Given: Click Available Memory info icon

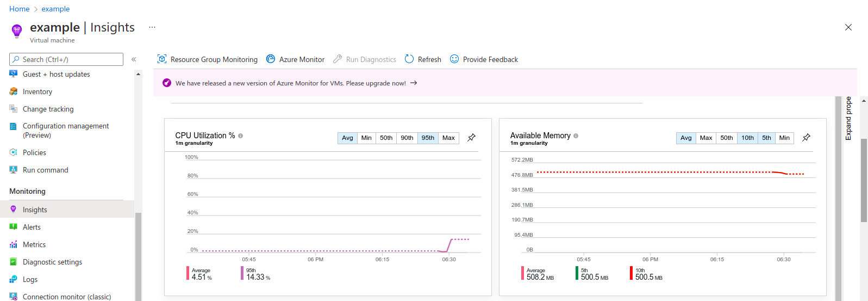Looking at the screenshot, I should click(x=576, y=136).
